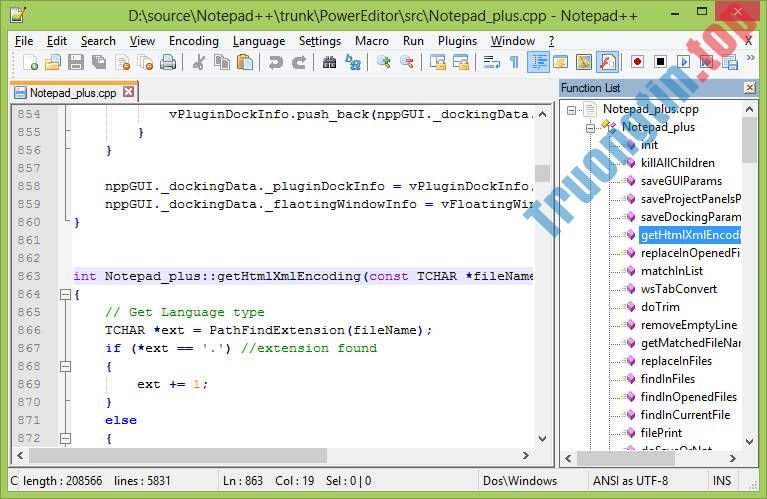Jump to findInFiles function

point(668,379)
